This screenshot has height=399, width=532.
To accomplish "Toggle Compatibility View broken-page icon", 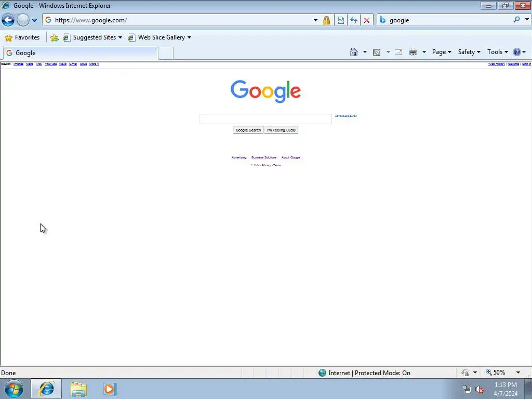I will [x=341, y=20].
